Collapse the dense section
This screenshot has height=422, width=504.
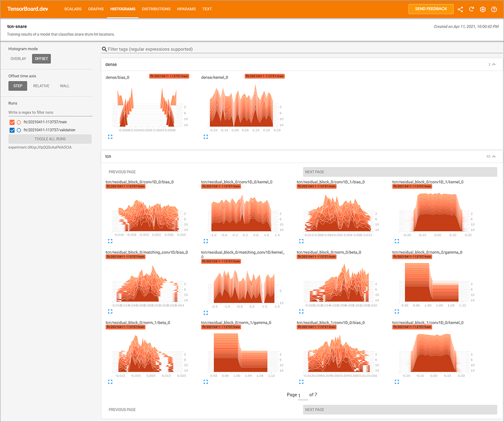494,65
